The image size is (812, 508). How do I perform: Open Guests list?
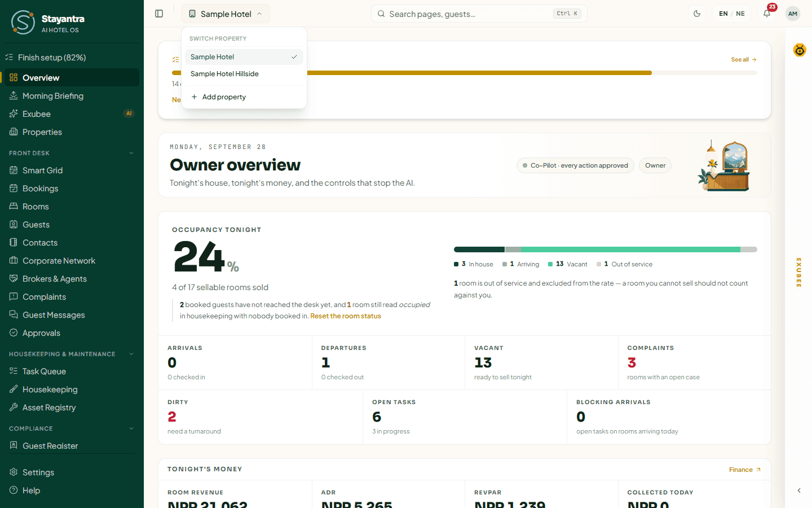coord(72,225)
